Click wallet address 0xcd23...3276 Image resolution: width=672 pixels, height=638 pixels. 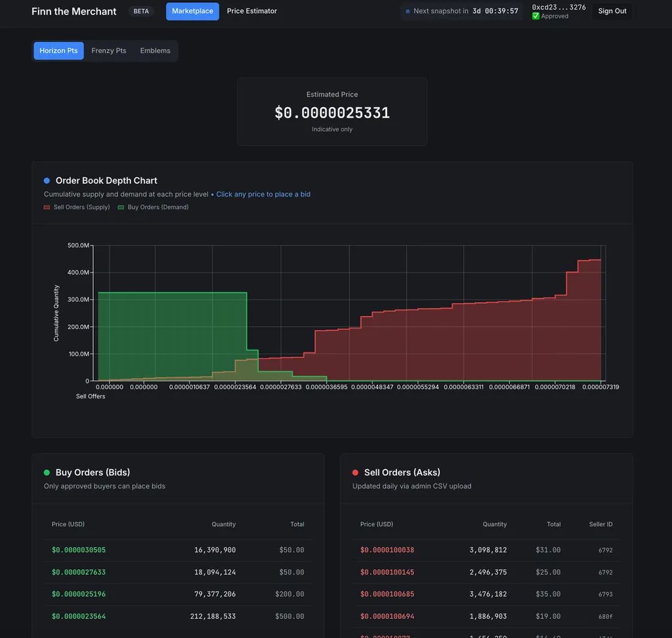(558, 7)
